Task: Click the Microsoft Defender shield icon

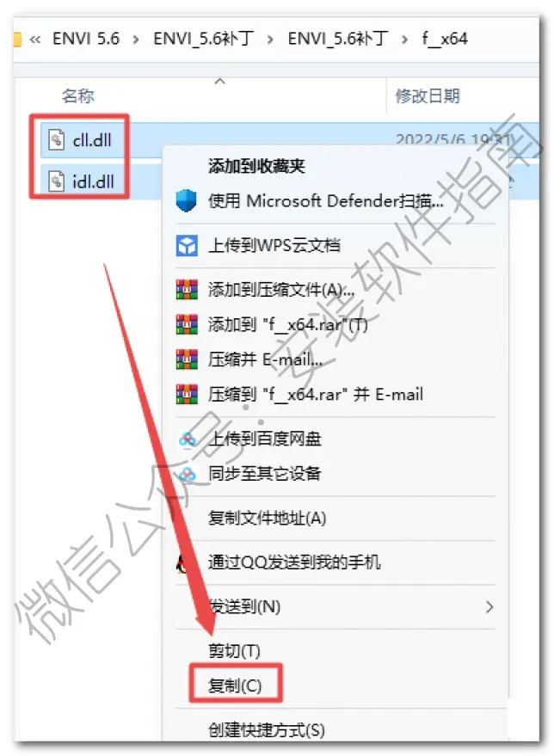Action: coord(186,200)
